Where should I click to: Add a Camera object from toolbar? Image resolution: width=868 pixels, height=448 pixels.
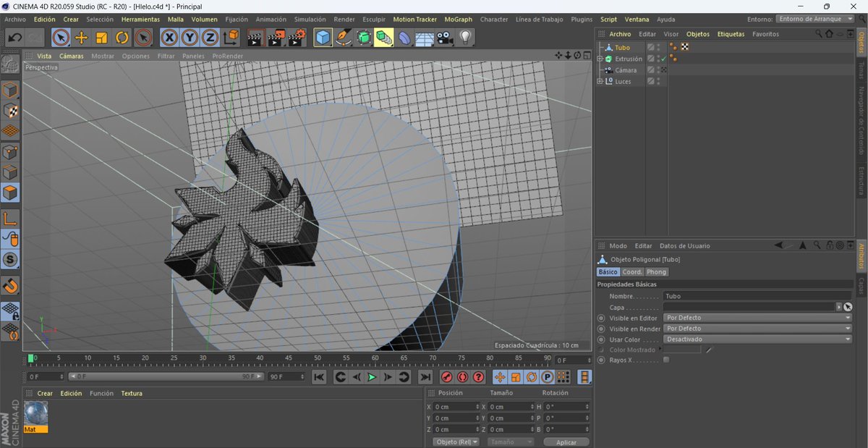445,37
